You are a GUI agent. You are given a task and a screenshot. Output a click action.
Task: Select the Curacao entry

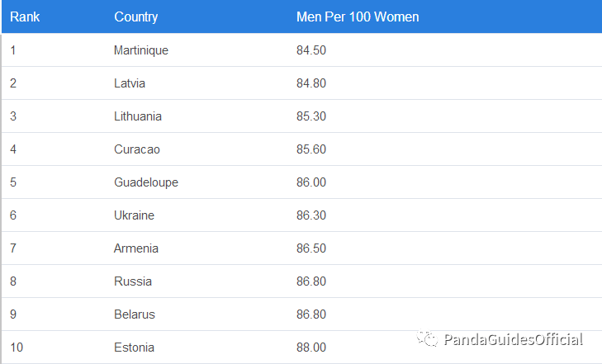point(137,149)
